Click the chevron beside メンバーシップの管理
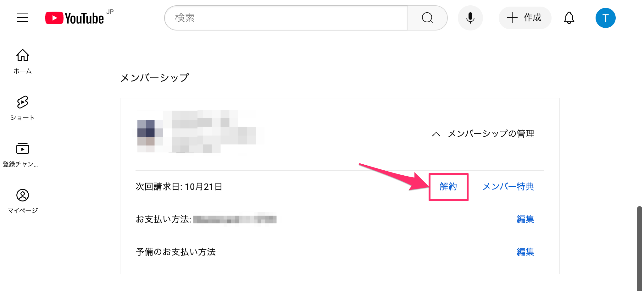Screen dimensions: 644x291 [x=436, y=134]
